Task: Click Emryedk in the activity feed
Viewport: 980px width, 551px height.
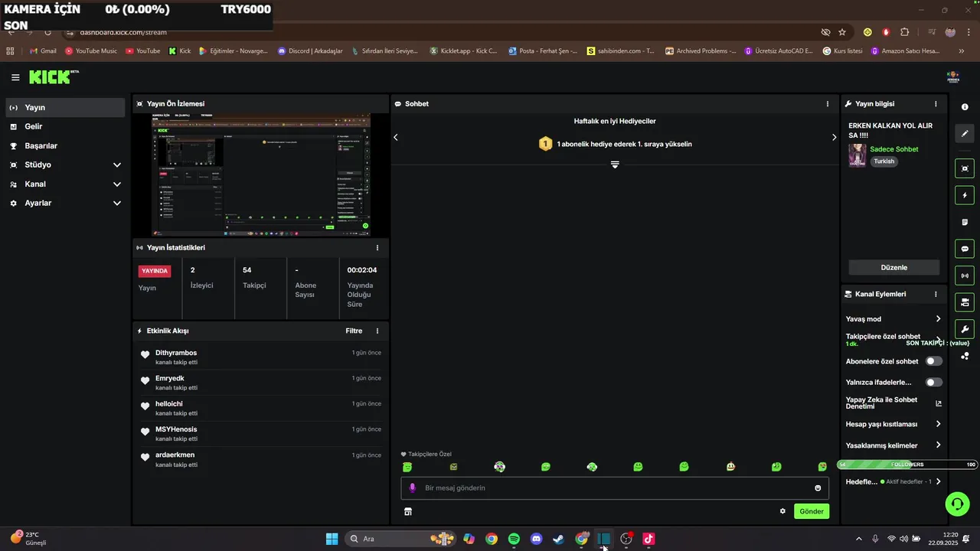Action: [170, 378]
